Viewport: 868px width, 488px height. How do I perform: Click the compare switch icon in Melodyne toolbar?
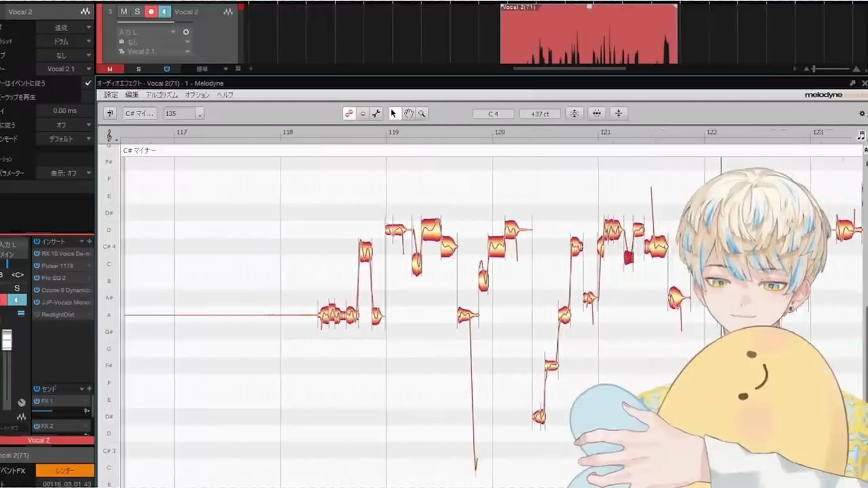[110, 113]
